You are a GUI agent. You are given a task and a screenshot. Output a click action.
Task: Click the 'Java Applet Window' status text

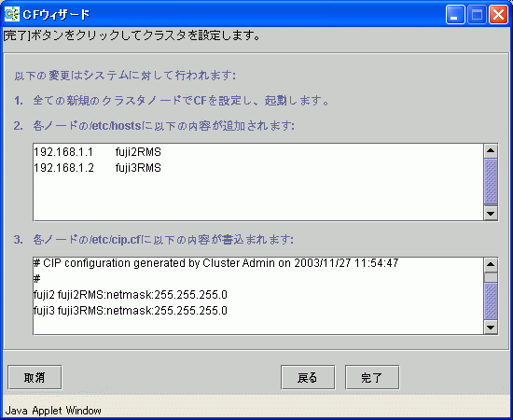tap(53, 411)
